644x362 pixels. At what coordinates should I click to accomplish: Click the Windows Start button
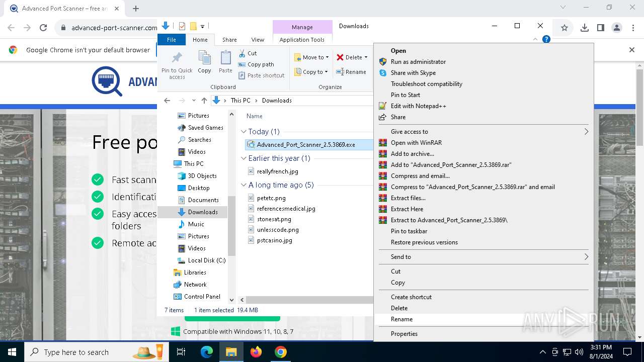click(12, 352)
